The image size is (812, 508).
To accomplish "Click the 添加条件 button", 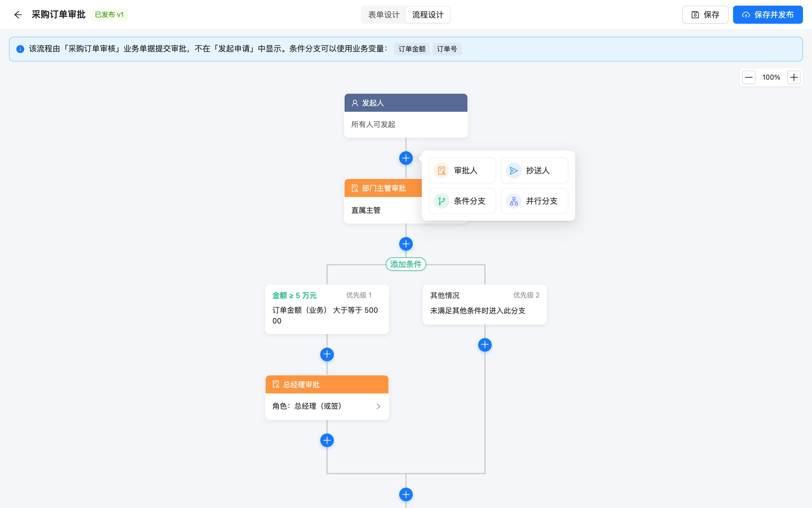I will 406,264.
